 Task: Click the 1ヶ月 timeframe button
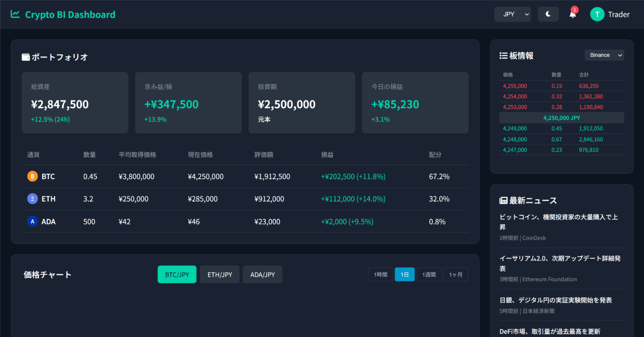456,274
